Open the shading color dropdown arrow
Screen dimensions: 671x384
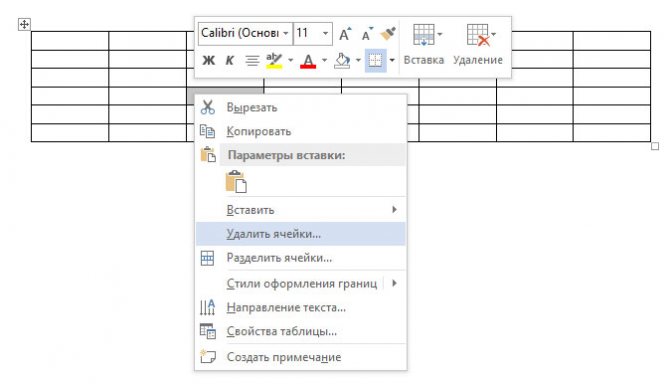pyautogui.click(x=358, y=60)
